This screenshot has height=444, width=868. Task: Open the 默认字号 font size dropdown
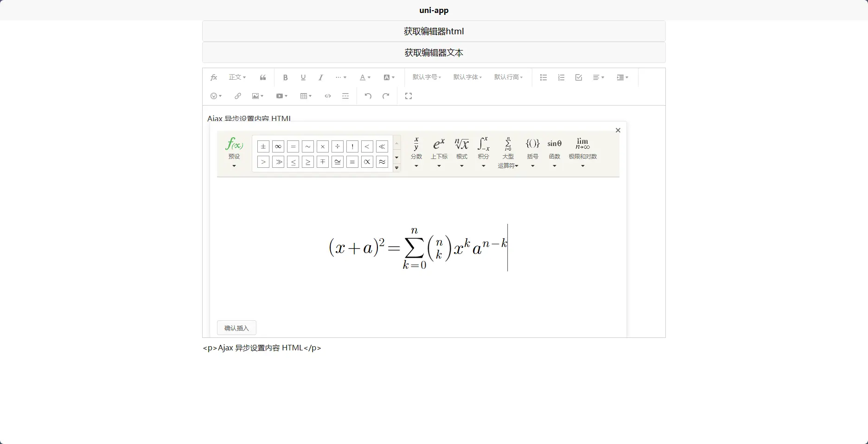[427, 77]
